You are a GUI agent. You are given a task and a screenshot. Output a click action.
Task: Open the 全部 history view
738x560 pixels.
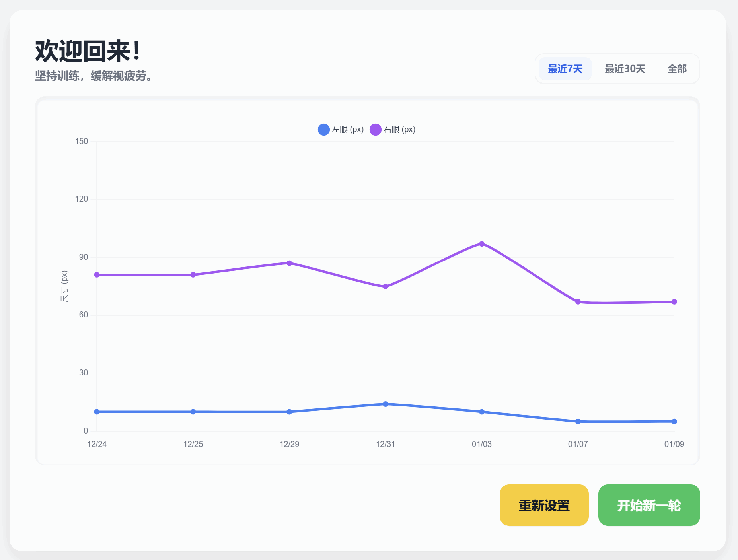(677, 68)
